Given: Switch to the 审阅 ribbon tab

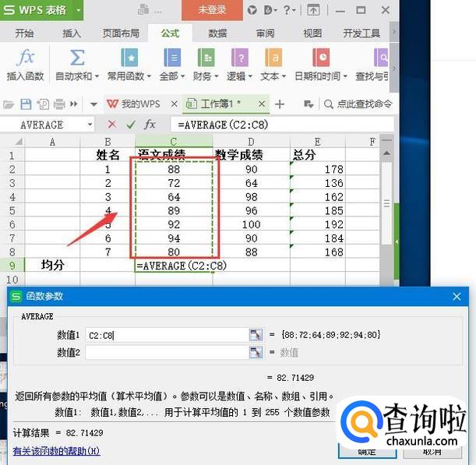Looking at the screenshot, I should (x=265, y=33).
